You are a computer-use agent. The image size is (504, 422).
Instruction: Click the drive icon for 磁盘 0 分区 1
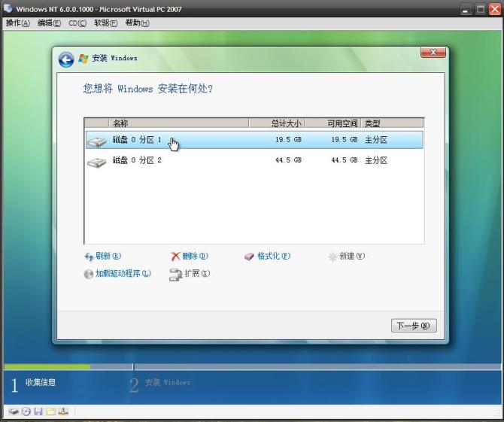click(x=97, y=141)
